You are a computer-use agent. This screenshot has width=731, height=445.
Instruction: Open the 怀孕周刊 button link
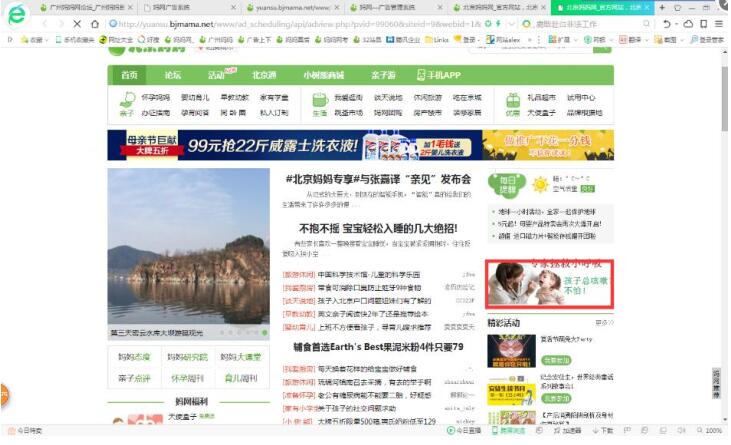[188, 379]
